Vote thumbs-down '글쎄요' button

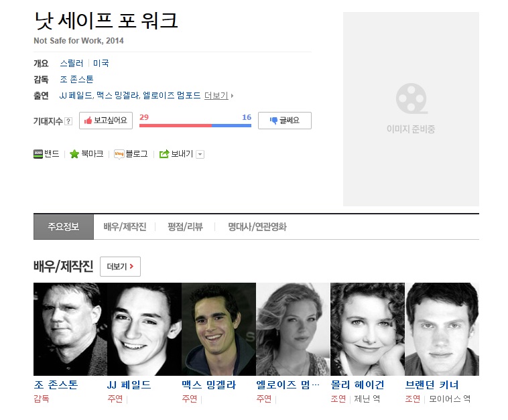pyautogui.click(x=284, y=121)
